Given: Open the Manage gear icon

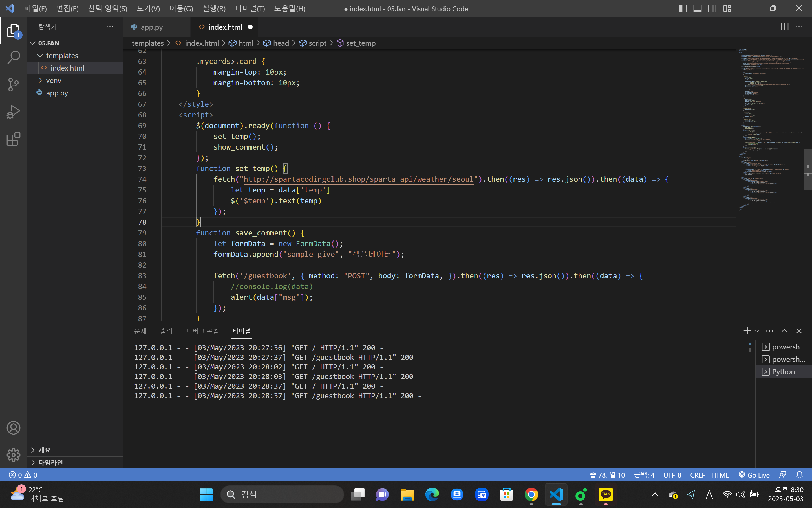Looking at the screenshot, I should [x=14, y=455].
